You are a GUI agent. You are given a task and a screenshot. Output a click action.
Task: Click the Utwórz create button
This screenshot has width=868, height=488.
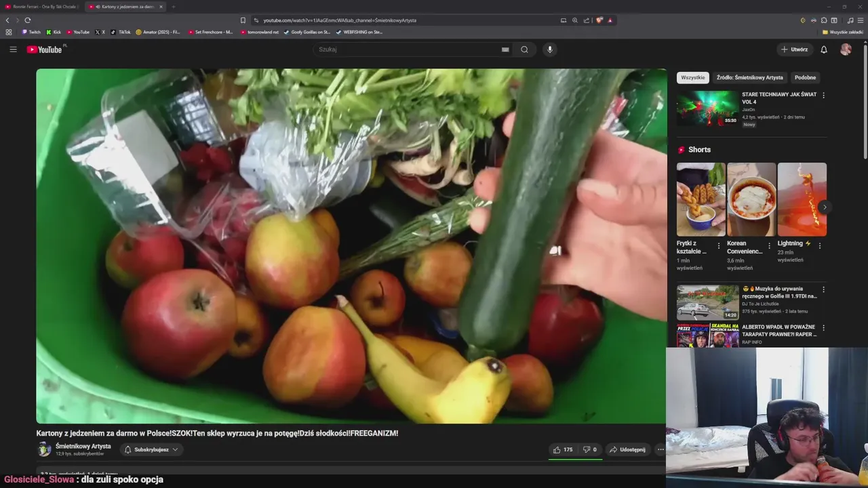795,49
